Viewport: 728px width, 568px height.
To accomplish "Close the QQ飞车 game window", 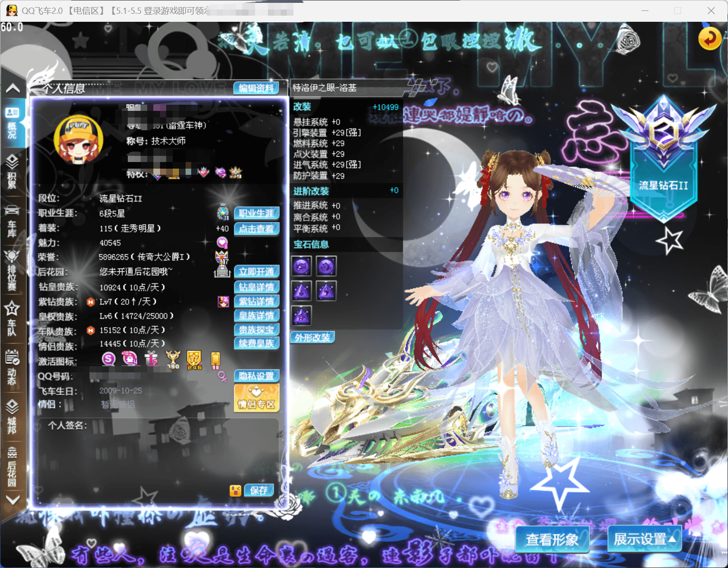I will (711, 10).
